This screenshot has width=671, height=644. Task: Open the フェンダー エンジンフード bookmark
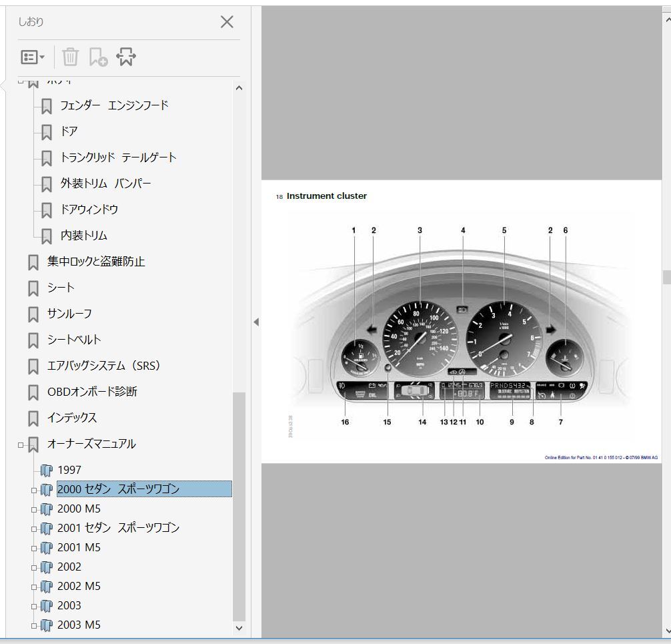114,105
